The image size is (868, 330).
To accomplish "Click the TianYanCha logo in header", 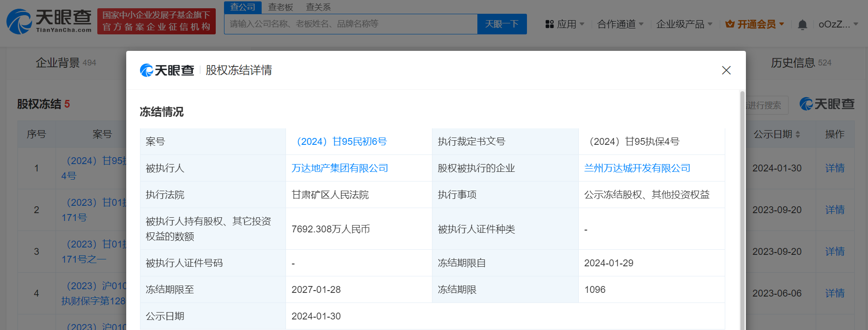I will click(x=49, y=21).
